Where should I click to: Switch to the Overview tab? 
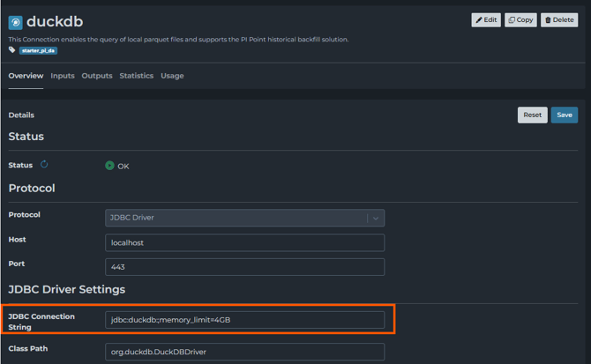[26, 76]
